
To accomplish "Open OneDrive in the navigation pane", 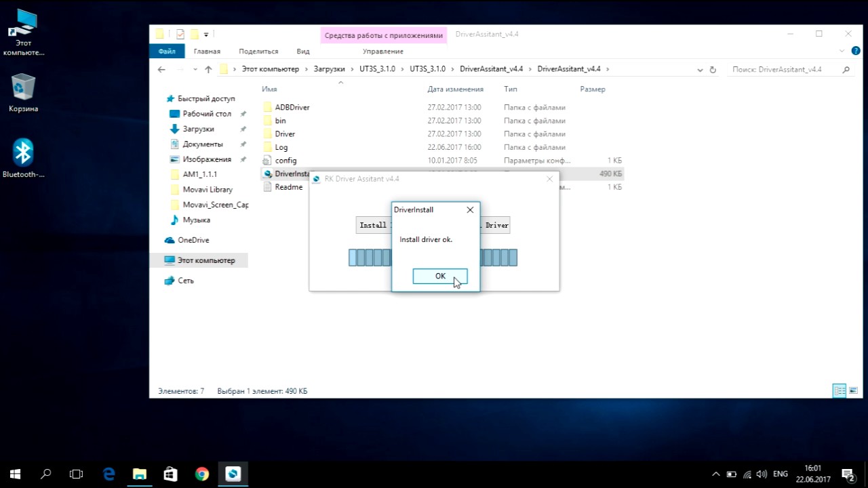I will (193, 241).
